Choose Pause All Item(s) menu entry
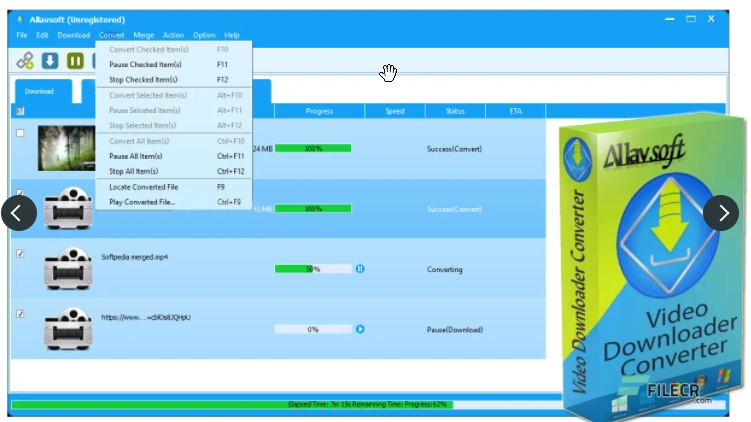Viewport: 751px width, 422px height. click(x=174, y=156)
